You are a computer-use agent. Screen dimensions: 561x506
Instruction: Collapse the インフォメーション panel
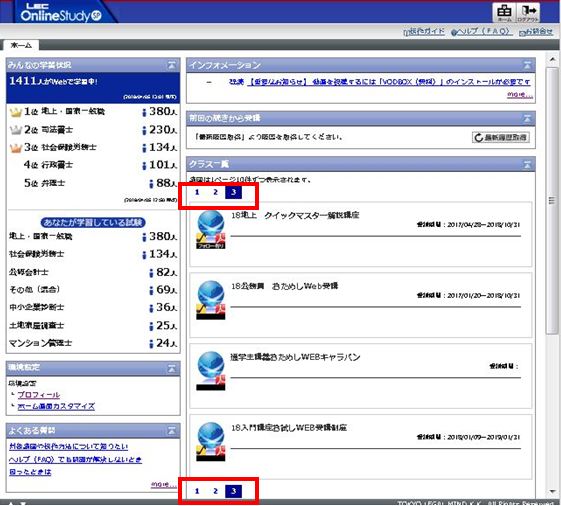(x=527, y=65)
